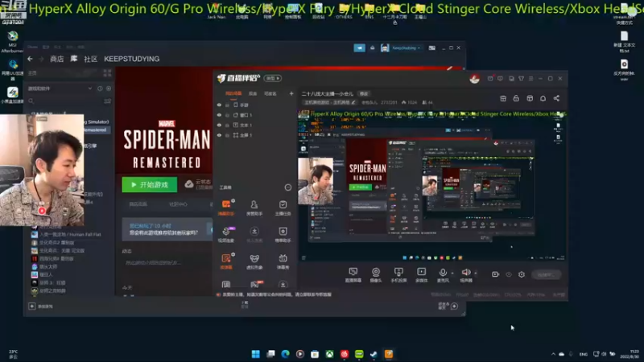Add 手机投屏 phone mirroring source
The width and height of the screenshot is (644, 362).
[398, 274]
